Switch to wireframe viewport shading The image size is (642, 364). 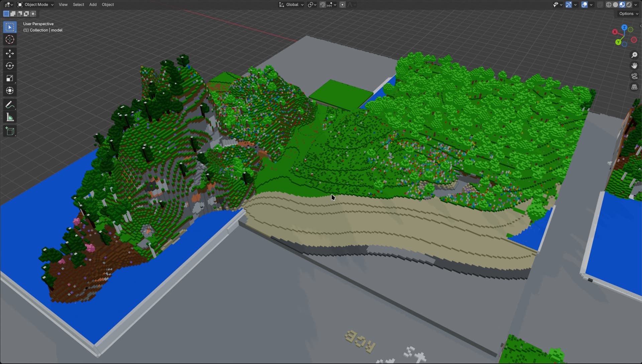tap(609, 5)
